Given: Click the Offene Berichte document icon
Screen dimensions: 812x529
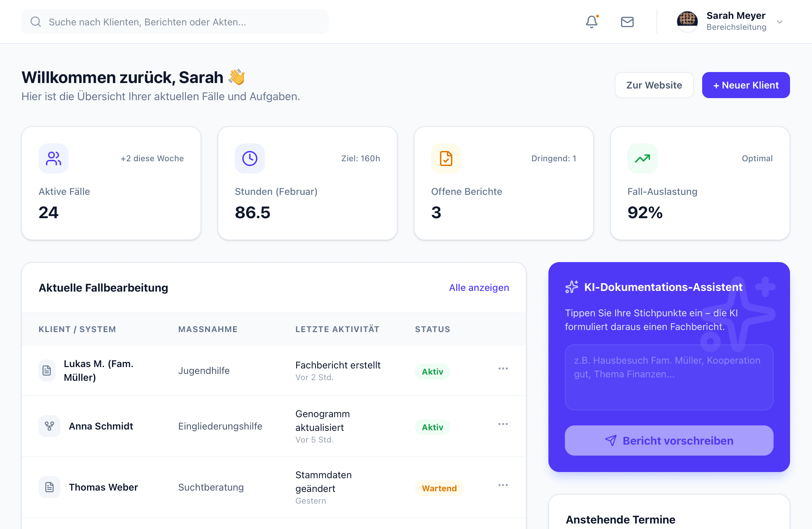Looking at the screenshot, I should [446, 158].
